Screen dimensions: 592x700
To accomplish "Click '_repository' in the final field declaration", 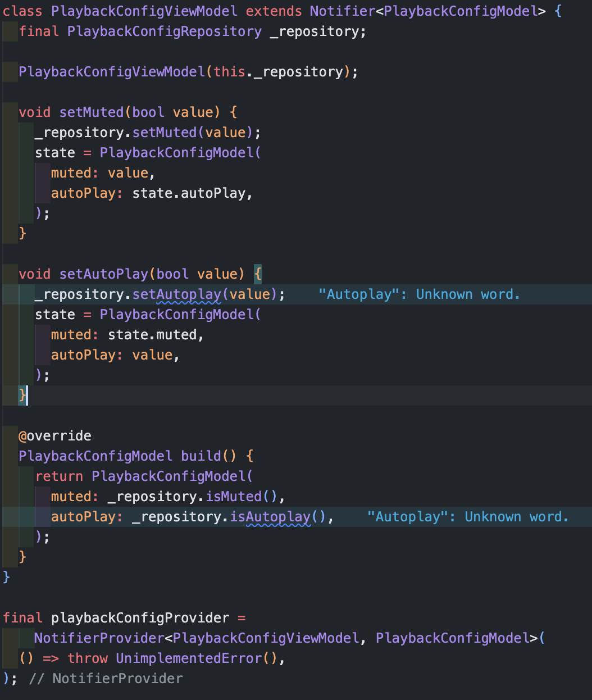I will tap(315, 31).
